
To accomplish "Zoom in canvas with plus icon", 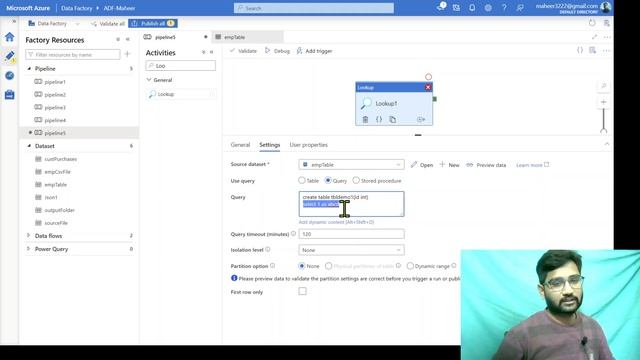I will (603, 102).
